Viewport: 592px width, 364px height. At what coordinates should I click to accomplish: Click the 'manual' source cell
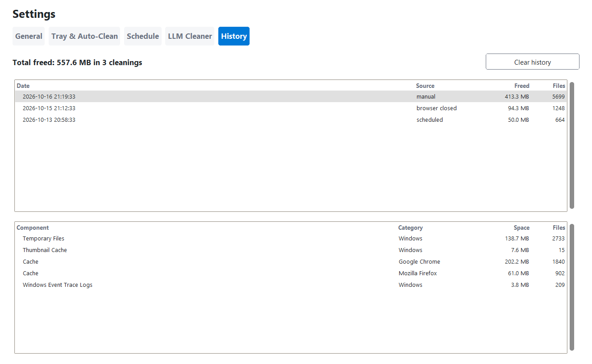(426, 96)
